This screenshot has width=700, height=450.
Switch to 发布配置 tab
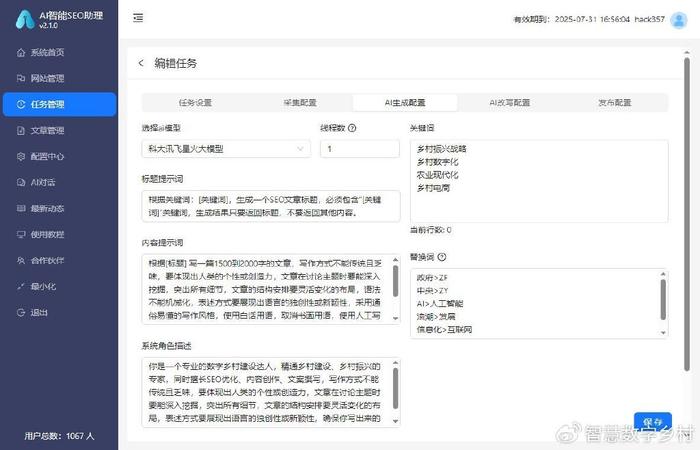click(x=615, y=103)
